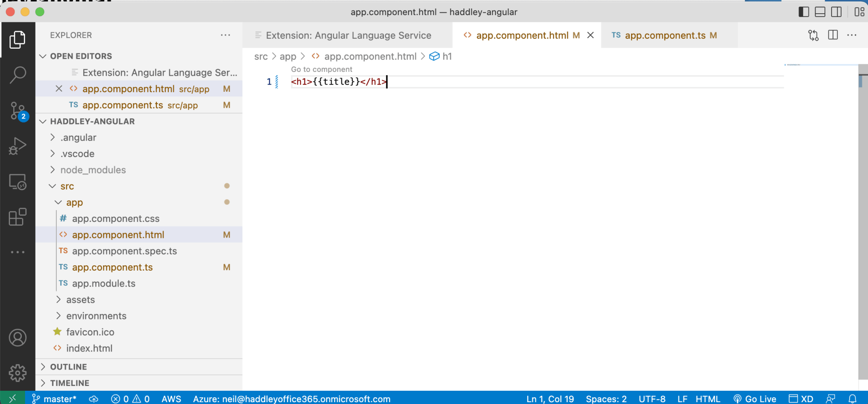The width and height of the screenshot is (868, 404).
Task: Open the remote window indicator
Action: point(12,398)
